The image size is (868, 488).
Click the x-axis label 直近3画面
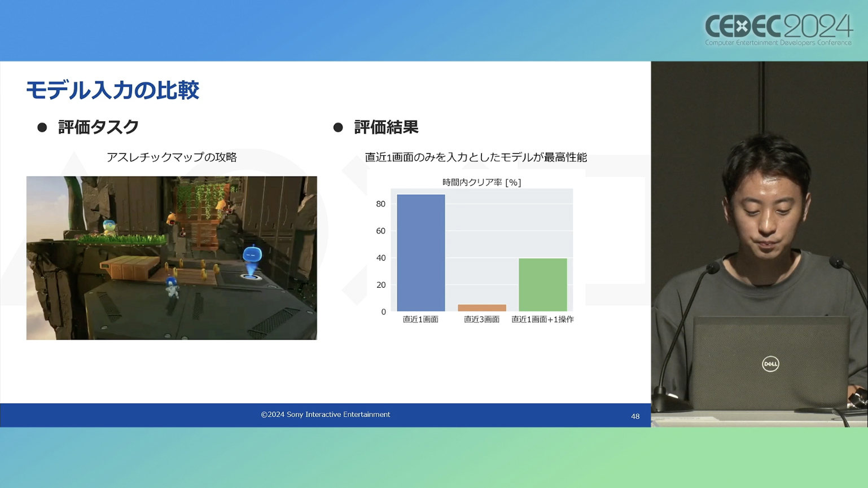pos(481,319)
